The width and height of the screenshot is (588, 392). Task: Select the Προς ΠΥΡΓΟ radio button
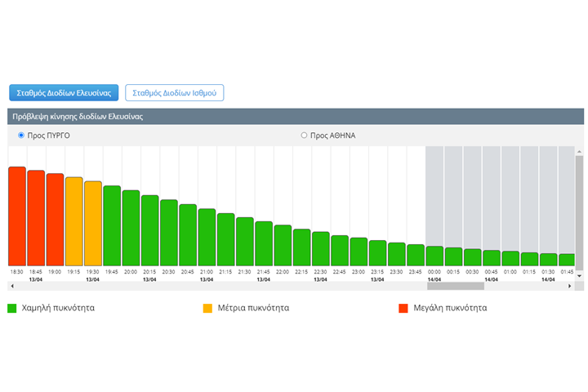(x=21, y=135)
